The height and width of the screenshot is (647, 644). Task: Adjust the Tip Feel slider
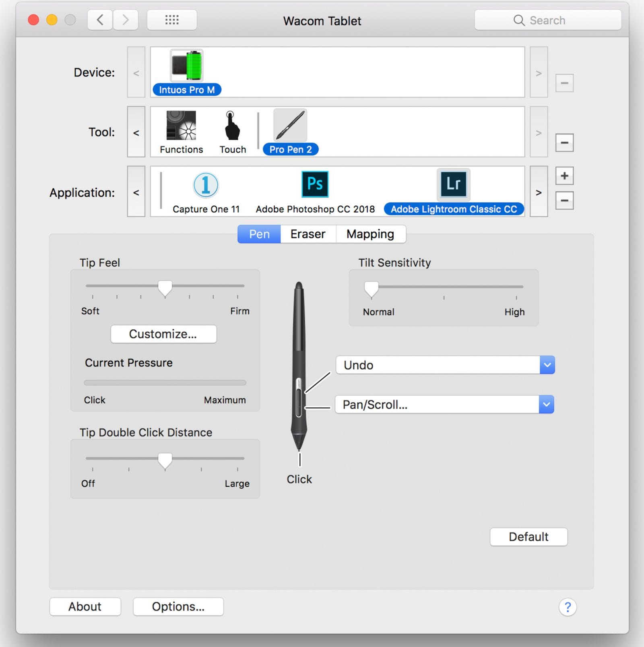tap(165, 288)
